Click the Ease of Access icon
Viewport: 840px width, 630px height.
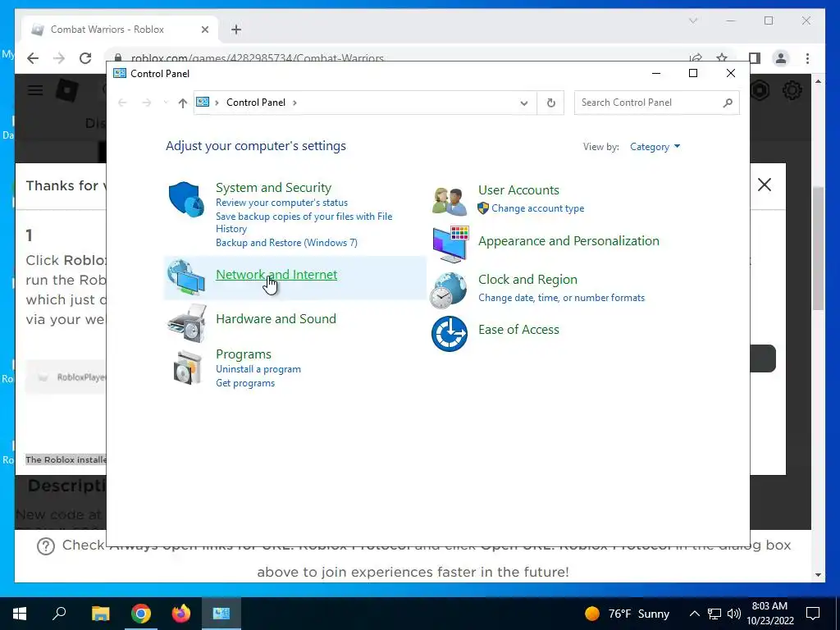tap(449, 334)
